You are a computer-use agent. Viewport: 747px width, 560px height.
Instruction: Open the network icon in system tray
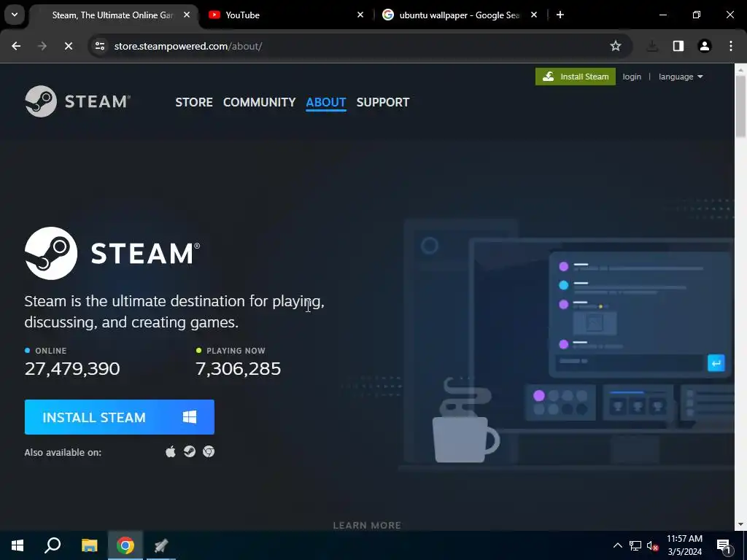click(x=635, y=545)
